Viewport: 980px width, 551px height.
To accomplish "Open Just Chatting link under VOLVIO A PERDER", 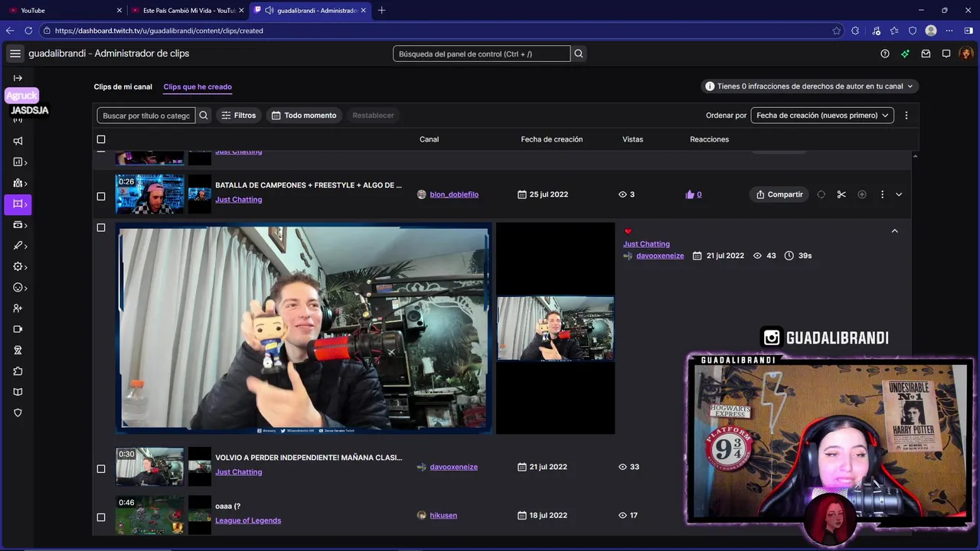I will pyautogui.click(x=239, y=472).
